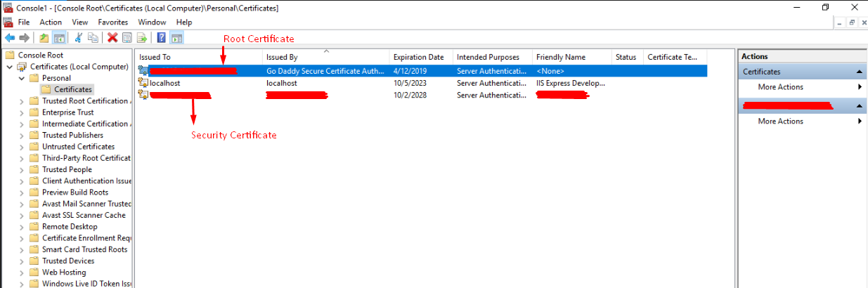The height and width of the screenshot is (288, 868).
Task: Click the Cut scissors toolbar icon
Action: coord(79,38)
